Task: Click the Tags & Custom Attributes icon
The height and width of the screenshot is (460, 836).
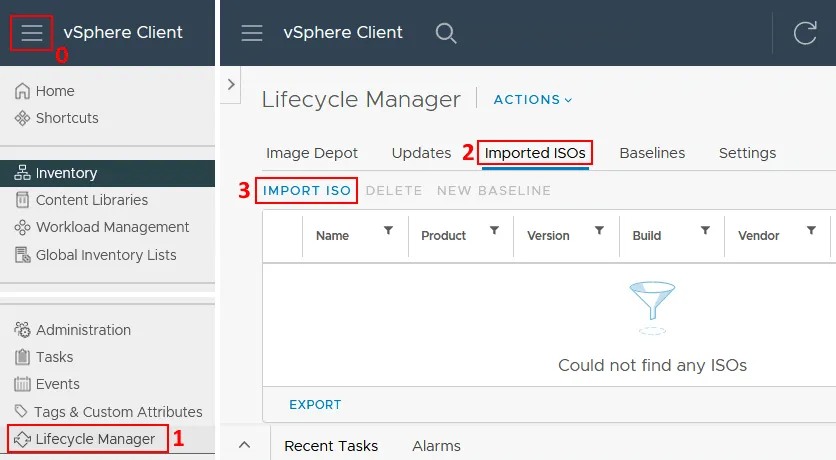Action: (x=23, y=412)
